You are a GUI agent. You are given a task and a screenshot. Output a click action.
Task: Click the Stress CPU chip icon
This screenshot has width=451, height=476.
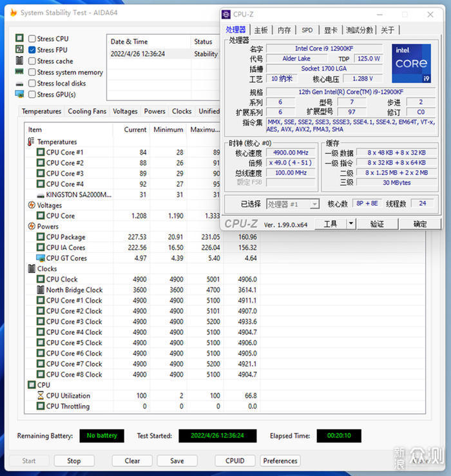(x=19, y=38)
